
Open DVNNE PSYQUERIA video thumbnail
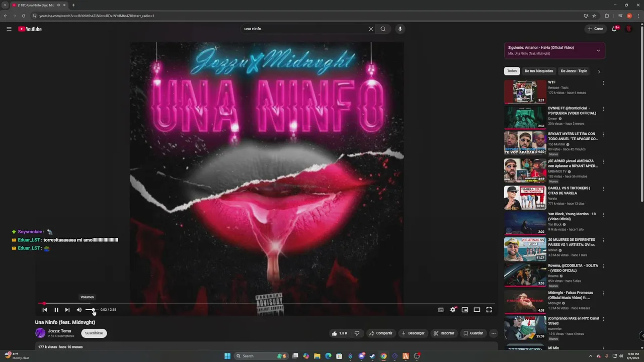(525, 117)
